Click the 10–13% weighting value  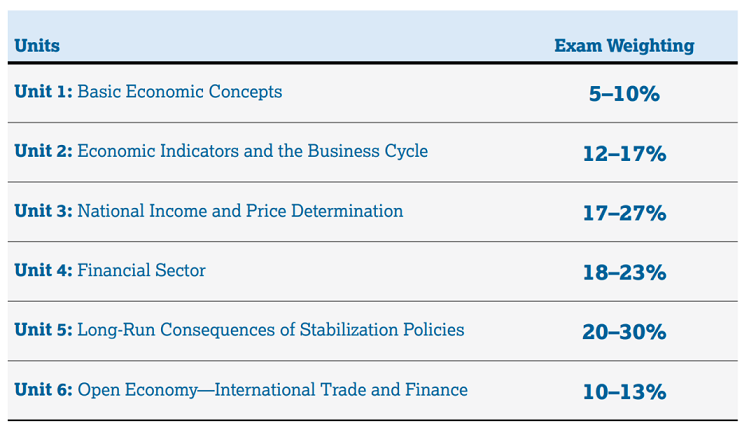coord(624,392)
